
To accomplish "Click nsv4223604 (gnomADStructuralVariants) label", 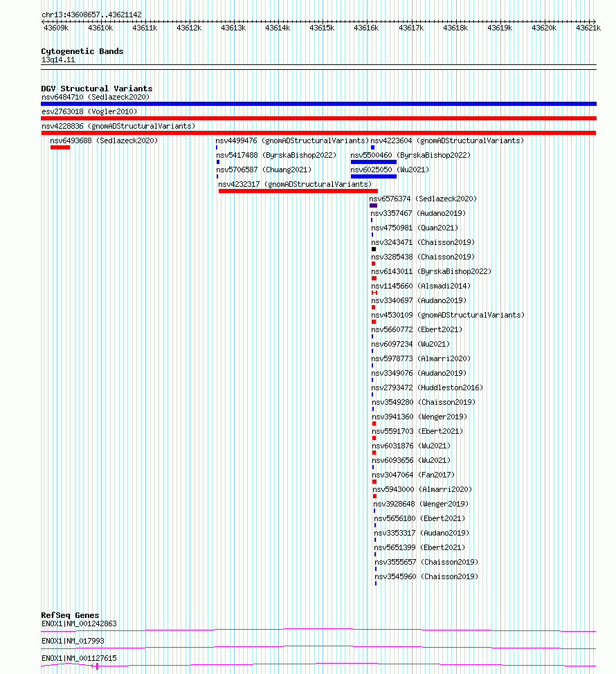I will (448, 140).
